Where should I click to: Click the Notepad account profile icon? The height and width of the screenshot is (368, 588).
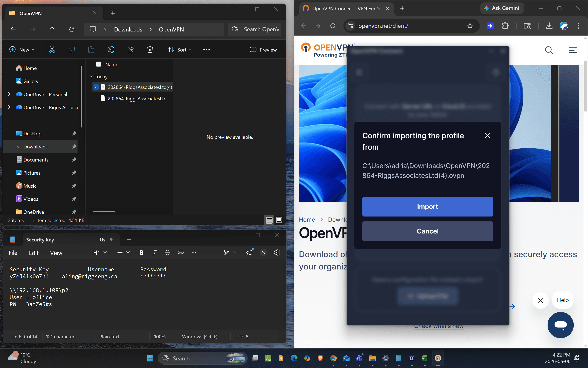pos(263,253)
